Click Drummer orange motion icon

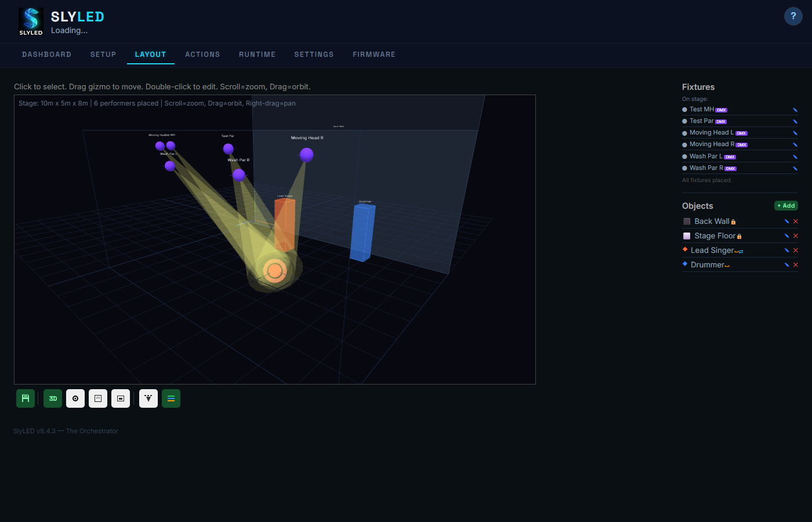727,266
